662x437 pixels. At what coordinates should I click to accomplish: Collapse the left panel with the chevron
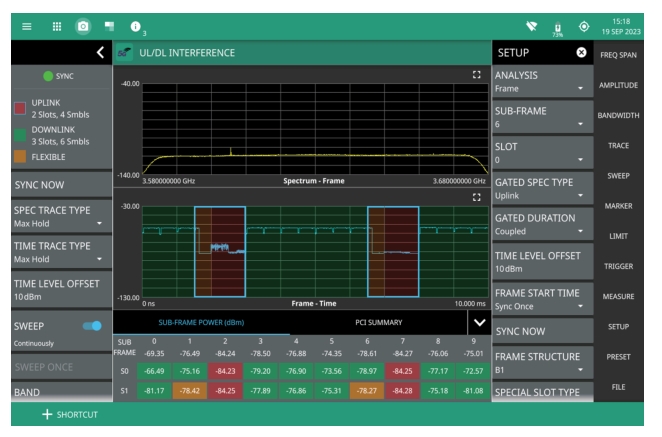coord(99,51)
